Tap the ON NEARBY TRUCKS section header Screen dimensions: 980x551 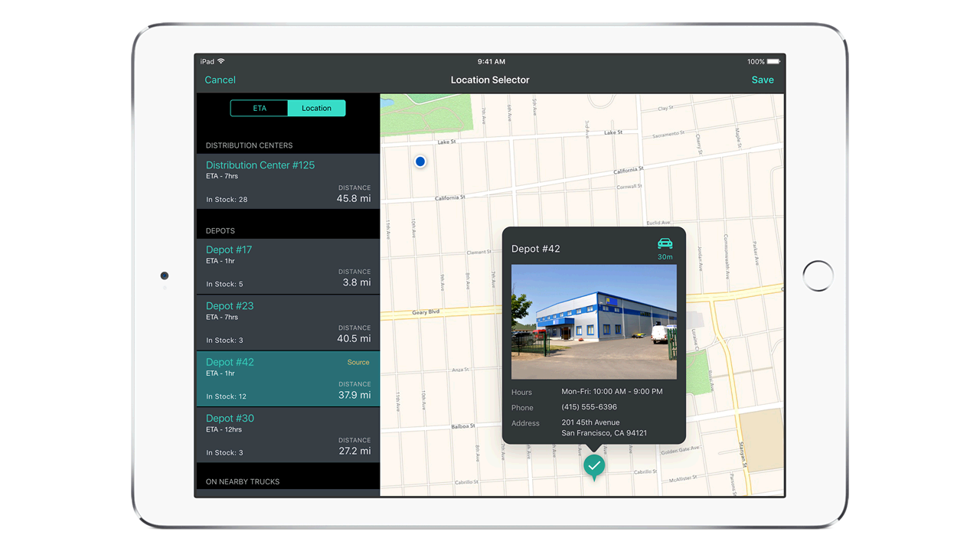(x=243, y=481)
